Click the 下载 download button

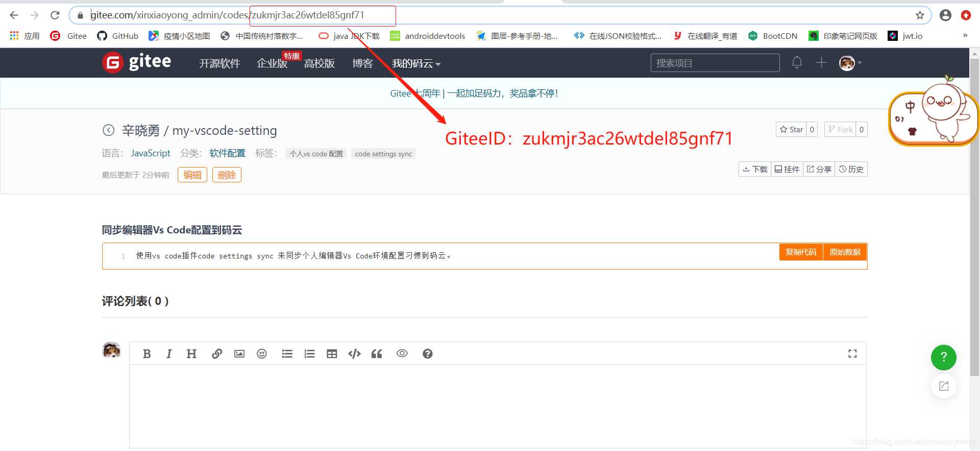[x=755, y=169]
